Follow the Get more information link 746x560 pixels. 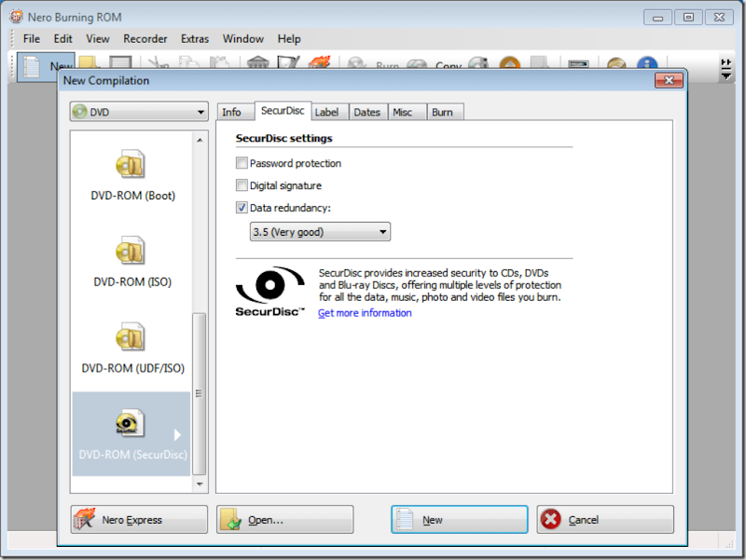pyautogui.click(x=362, y=312)
